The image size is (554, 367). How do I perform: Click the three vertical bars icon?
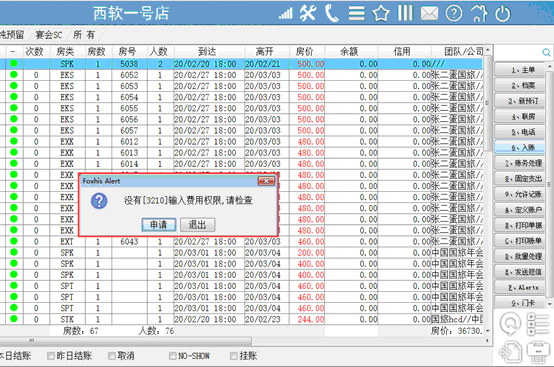pos(405,13)
